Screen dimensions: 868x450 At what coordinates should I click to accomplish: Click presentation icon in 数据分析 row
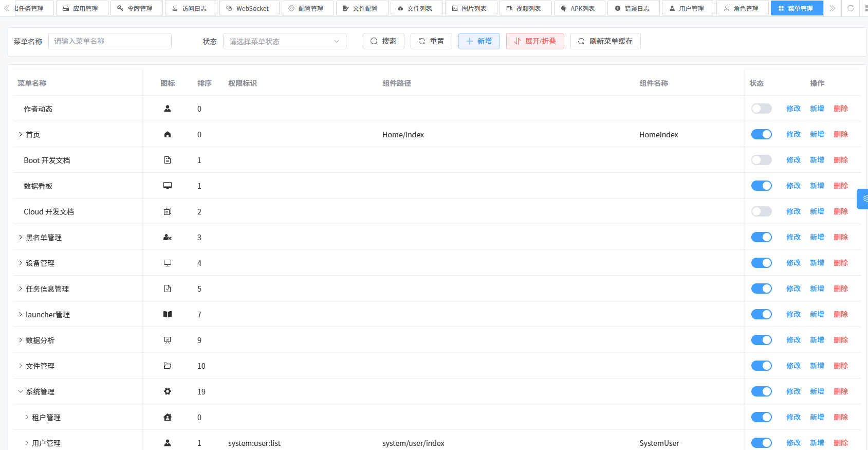click(168, 340)
